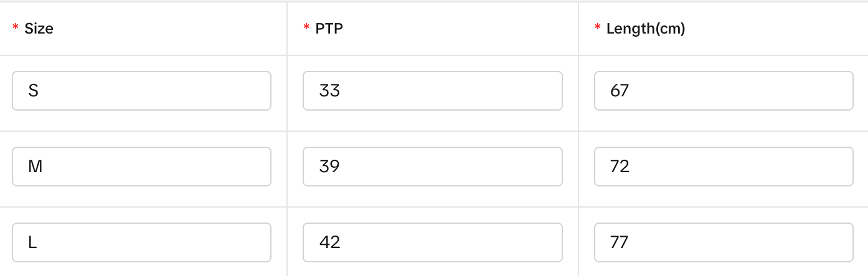Click the border under the Size header

point(141,55)
